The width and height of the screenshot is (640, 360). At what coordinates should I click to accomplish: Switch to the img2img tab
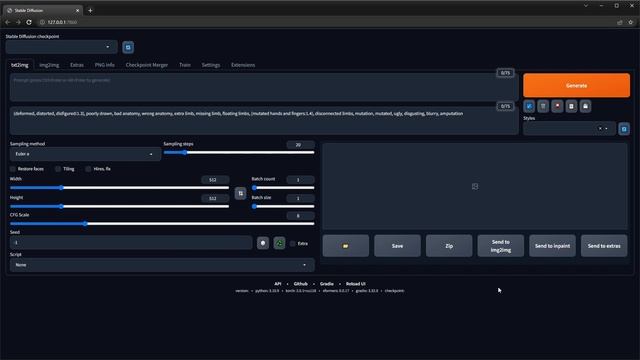(49, 65)
